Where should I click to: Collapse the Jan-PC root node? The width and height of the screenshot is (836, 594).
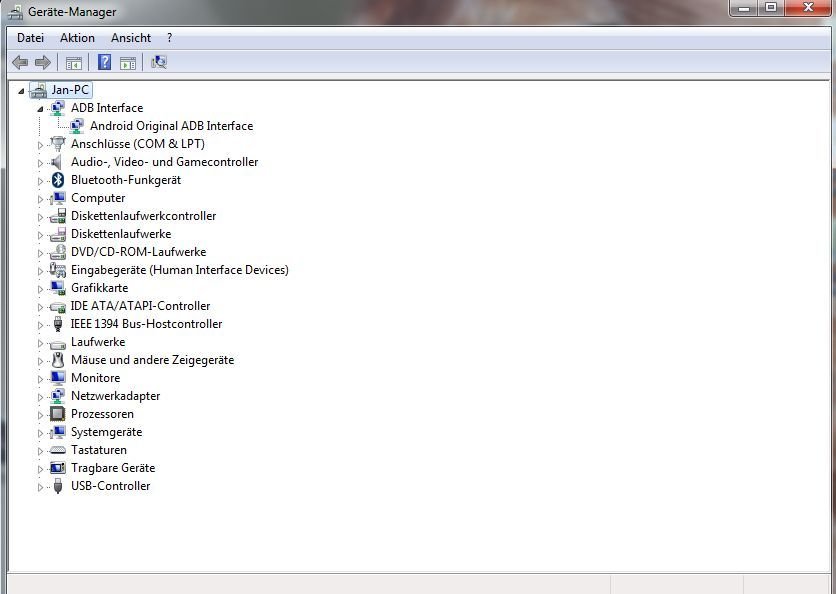(21, 91)
